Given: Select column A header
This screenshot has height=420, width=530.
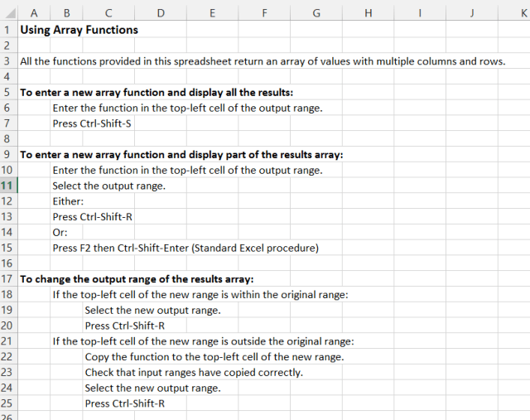Looking at the screenshot, I should coord(34,13).
